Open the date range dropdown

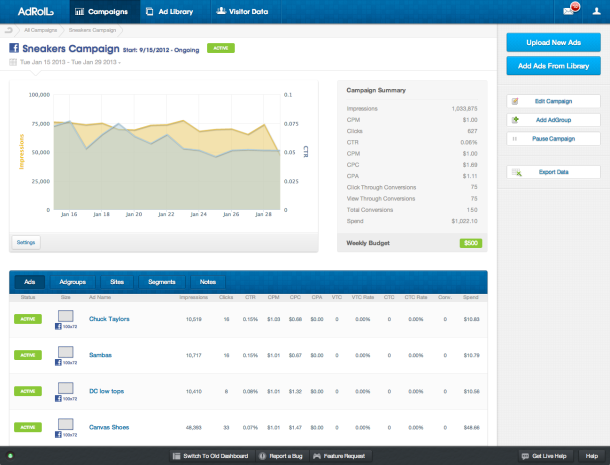70,62
